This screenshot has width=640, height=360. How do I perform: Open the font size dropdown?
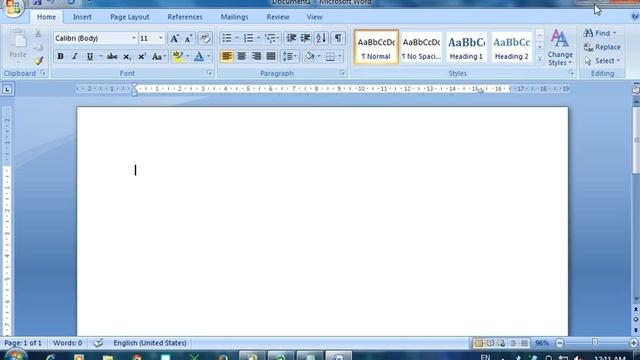(x=161, y=38)
